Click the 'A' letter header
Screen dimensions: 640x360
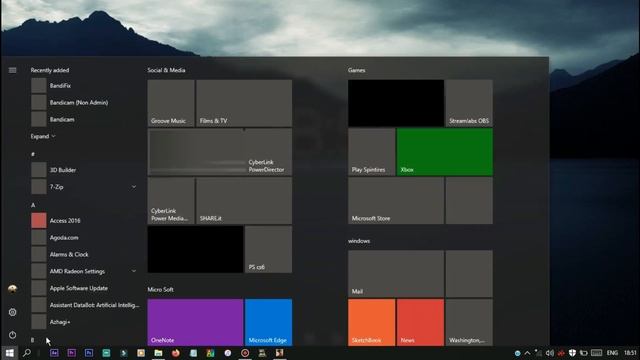[x=33, y=205]
